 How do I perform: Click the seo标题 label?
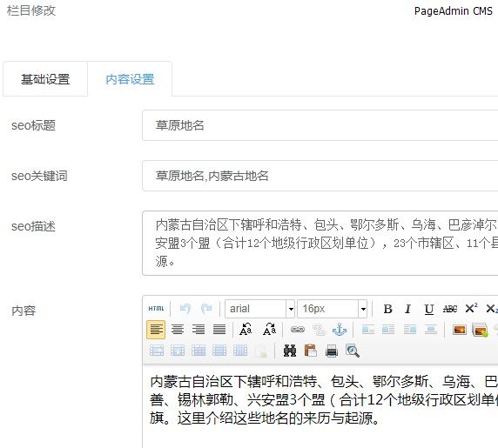(34, 125)
